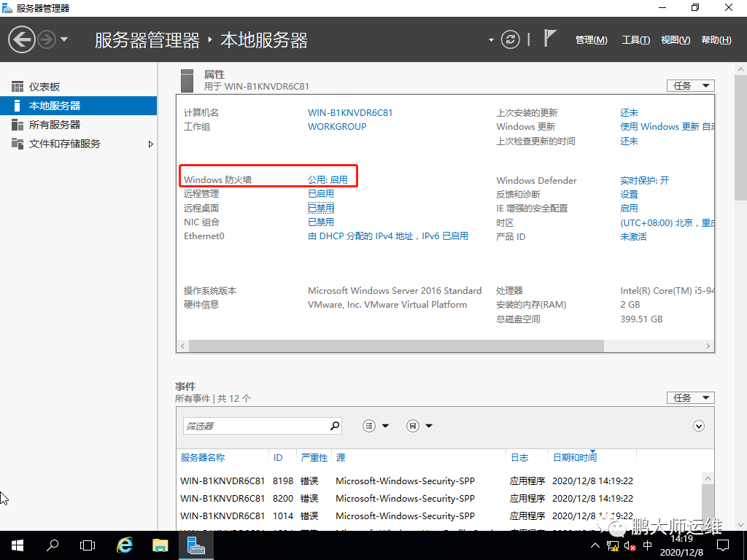Screen dimensions: 747x560
Task: Click the 时区 UTC+08:00 link
Action: (667, 223)
